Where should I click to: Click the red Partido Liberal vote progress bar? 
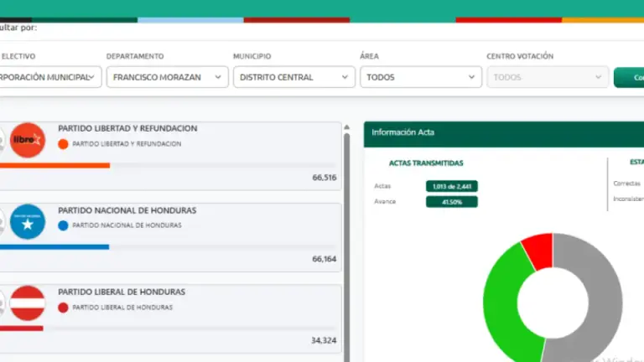(x=21, y=328)
